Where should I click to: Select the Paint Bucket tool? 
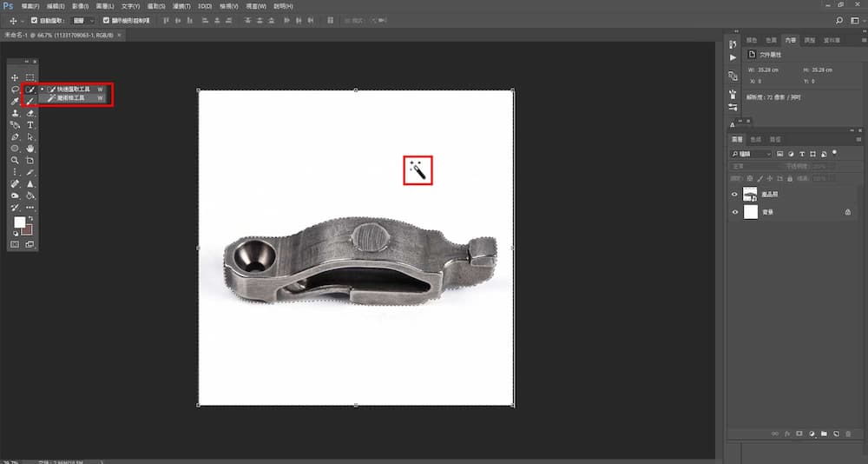coord(30,196)
